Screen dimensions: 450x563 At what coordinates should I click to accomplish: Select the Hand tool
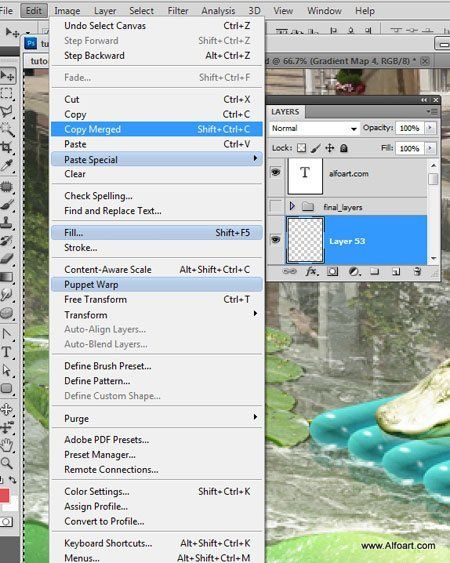pos(6,446)
